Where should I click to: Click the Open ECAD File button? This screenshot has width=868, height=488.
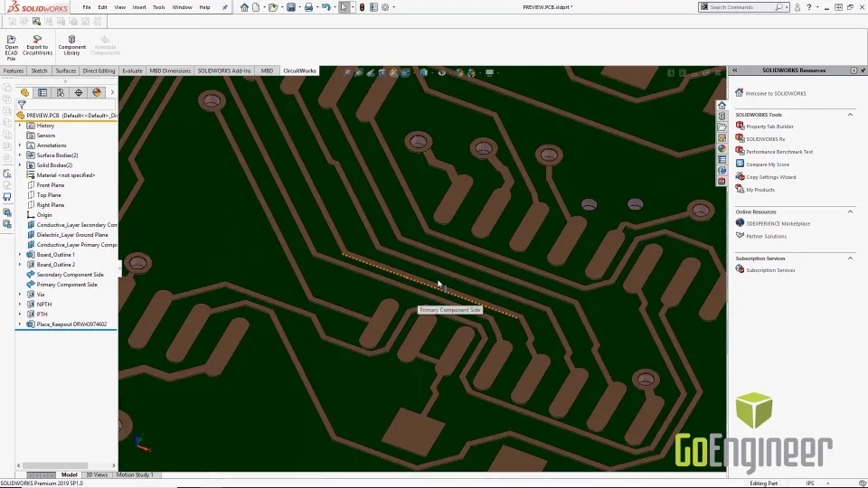pyautogui.click(x=11, y=46)
